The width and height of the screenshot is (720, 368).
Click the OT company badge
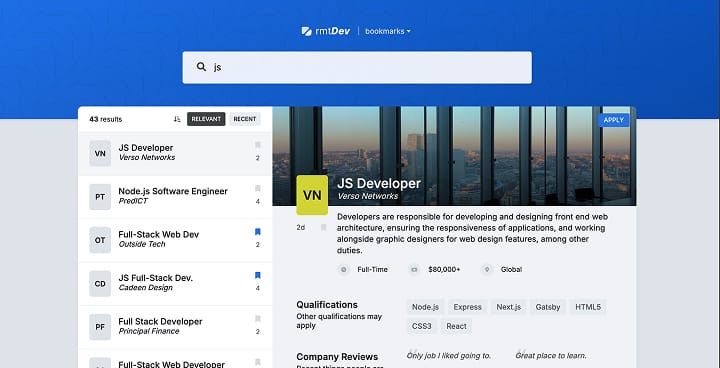(x=100, y=240)
